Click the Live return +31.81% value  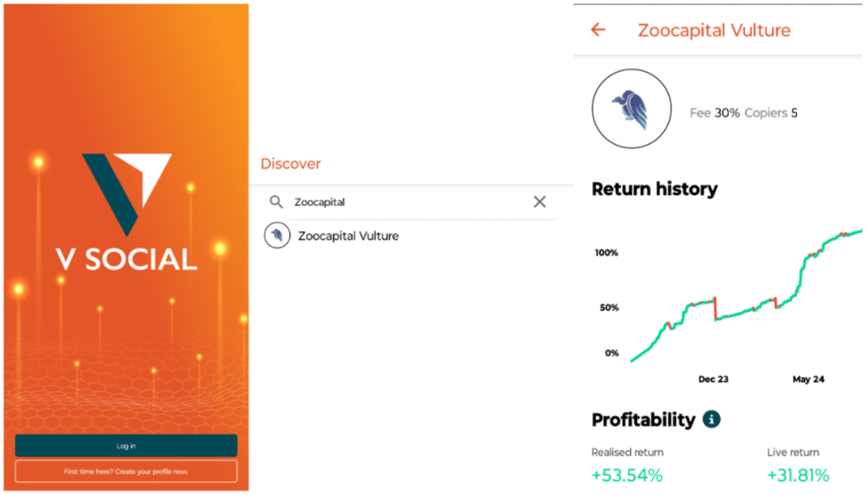[x=797, y=475]
